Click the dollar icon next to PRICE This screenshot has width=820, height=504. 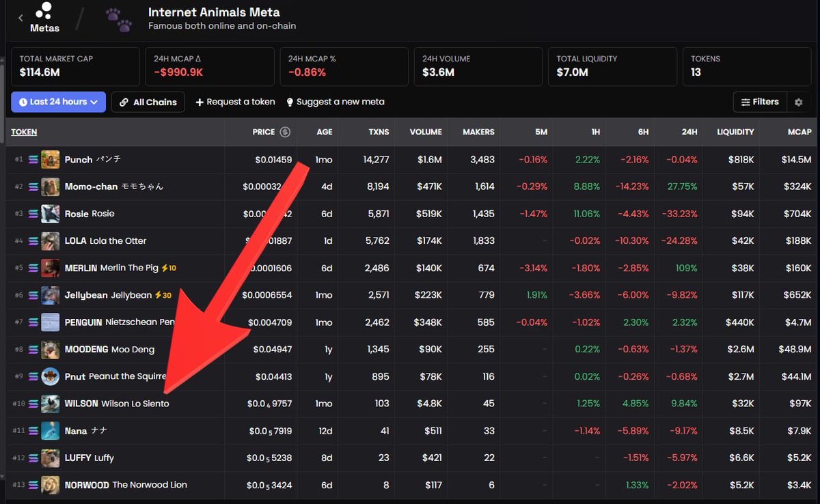click(x=285, y=132)
